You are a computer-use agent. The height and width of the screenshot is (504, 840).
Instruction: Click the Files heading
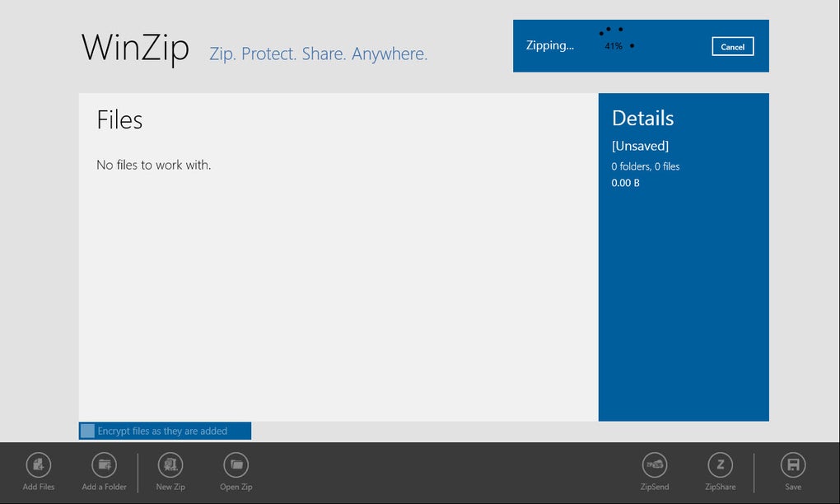pos(119,120)
